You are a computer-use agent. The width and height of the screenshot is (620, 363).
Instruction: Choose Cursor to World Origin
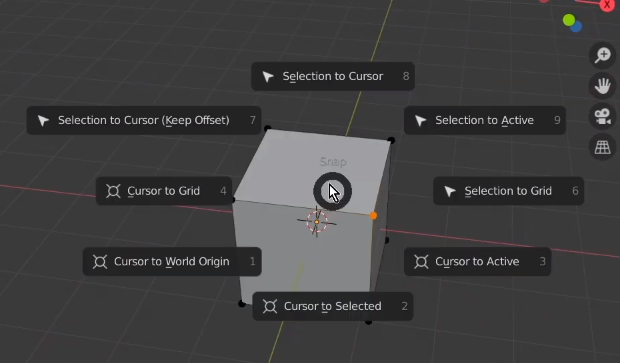172,261
